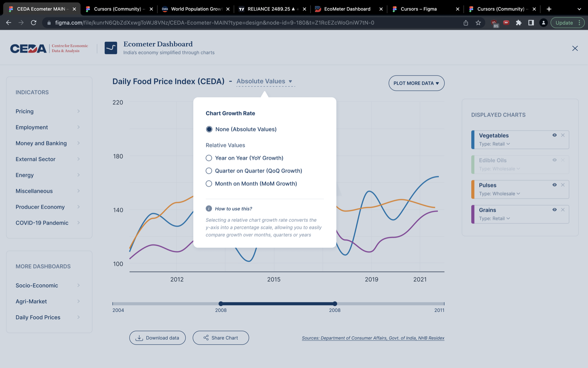Click the browser forward arrow
Image resolution: width=588 pixels, height=368 pixels.
[x=21, y=23]
